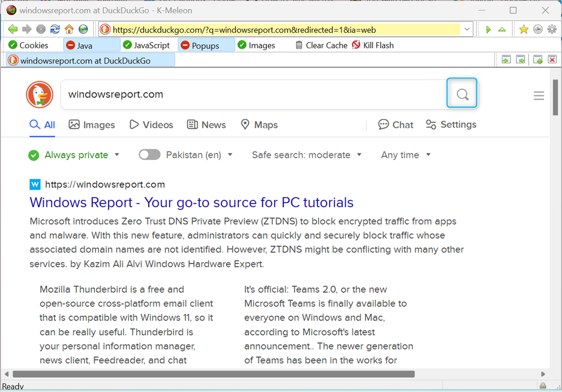The height and width of the screenshot is (392, 562).
Task: Open the History clock icon
Action: tap(538, 30)
